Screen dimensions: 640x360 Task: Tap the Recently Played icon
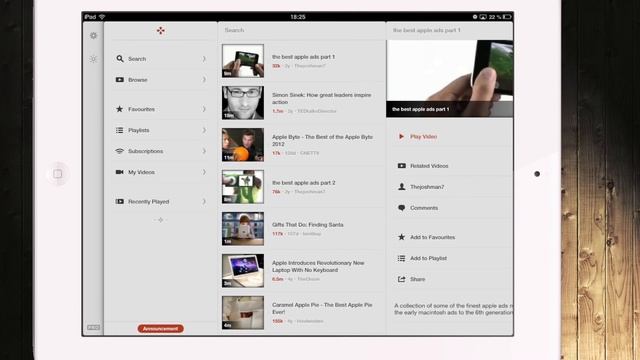pos(119,201)
